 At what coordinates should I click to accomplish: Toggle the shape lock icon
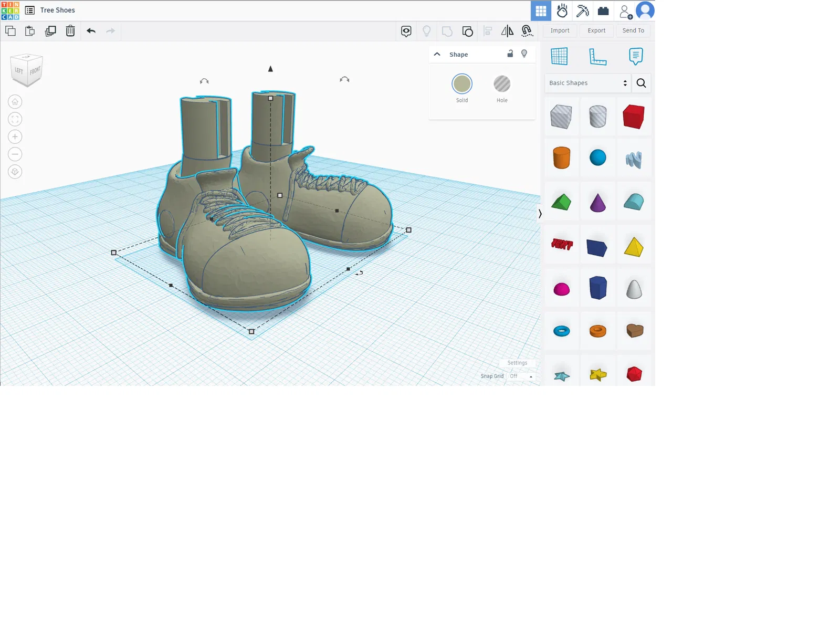510,54
